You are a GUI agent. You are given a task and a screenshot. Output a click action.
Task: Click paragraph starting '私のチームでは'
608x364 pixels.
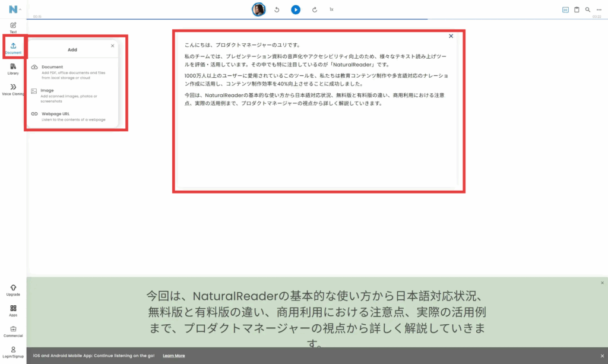pos(316,61)
